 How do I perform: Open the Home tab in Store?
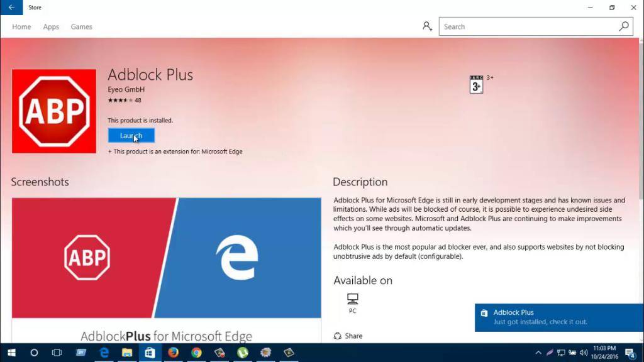[x=21, y=26]
